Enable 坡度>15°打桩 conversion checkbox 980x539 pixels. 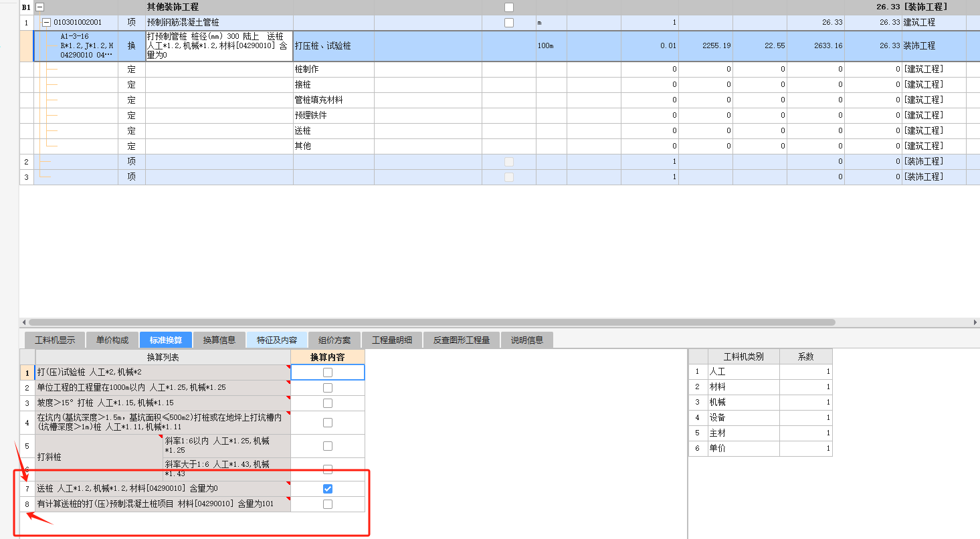point(328,403)
